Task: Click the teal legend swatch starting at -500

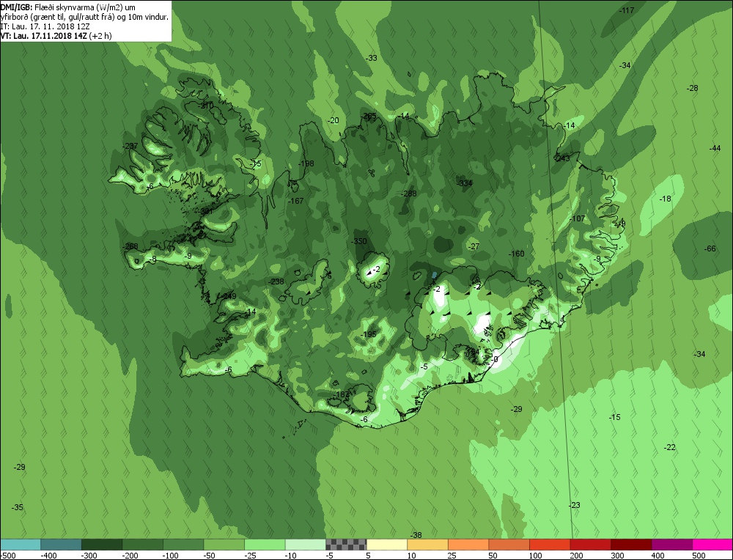Action: 21,545
